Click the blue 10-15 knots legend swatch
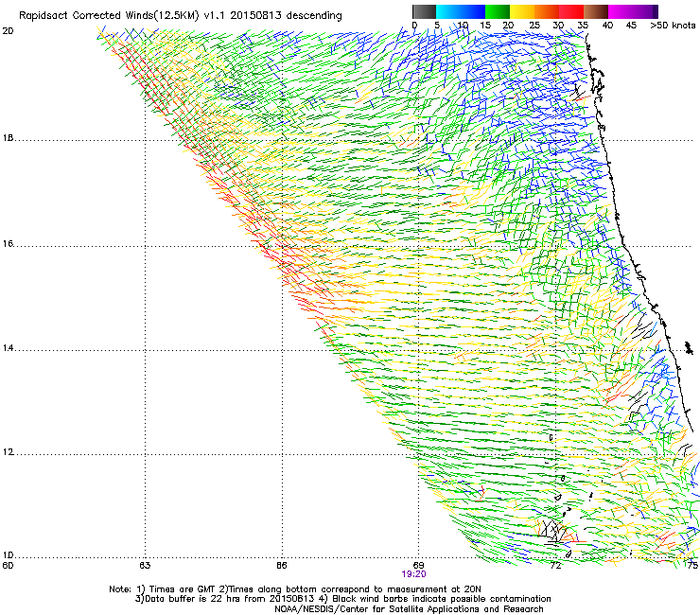The height and width of the screenshot is (615, 700). 473,11
